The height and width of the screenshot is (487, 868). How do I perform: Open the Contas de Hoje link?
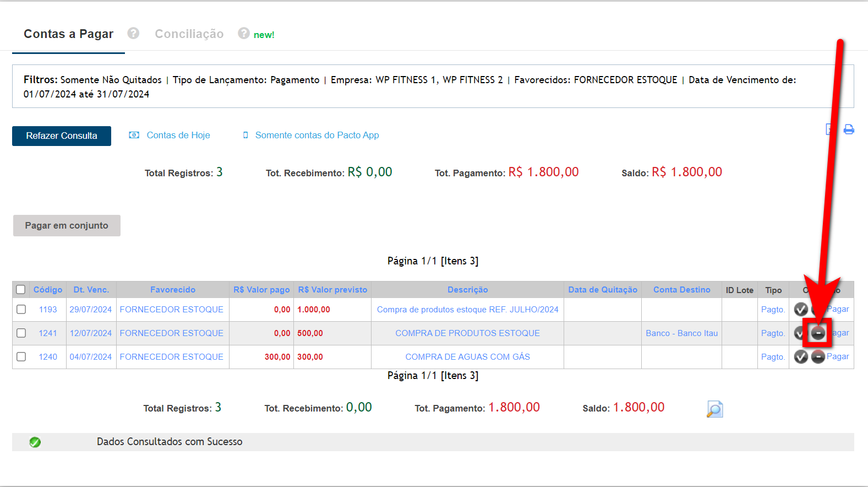(x=178, y=136)
